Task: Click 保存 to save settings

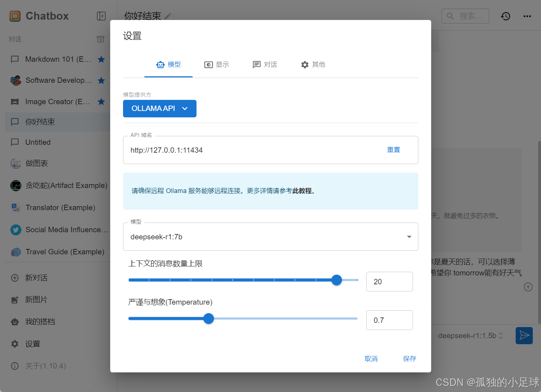Action: pyautogui.click(x=409, y=359)
